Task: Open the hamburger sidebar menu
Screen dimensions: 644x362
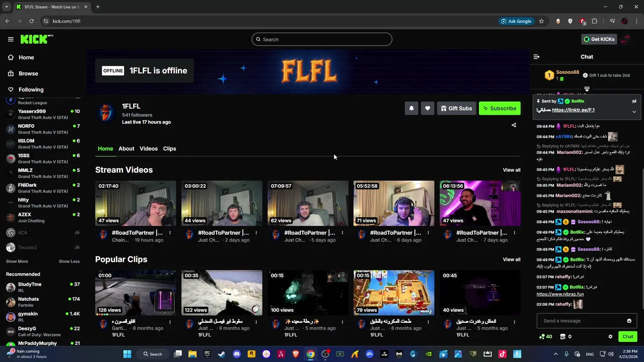Action: point(11,39)
